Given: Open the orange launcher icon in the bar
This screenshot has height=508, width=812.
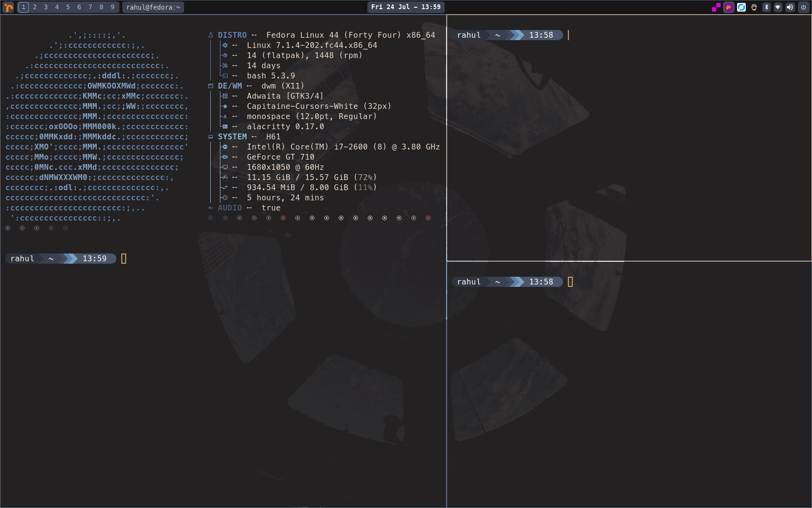Looking at the screenshot, I should click(x=8, y=7).
